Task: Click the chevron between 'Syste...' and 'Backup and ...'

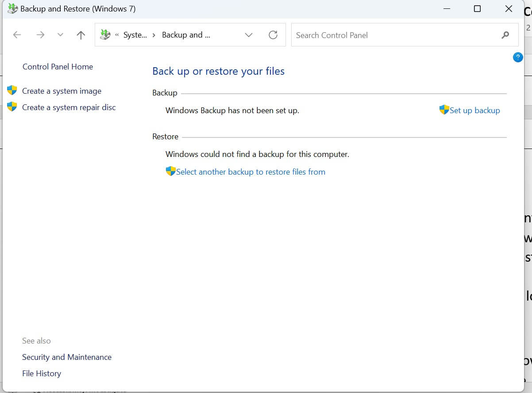Action: (x=154, y=35)
